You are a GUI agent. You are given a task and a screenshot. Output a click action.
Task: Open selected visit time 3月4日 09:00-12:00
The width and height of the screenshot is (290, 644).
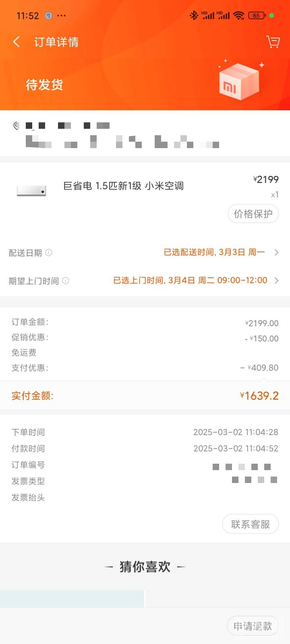(x=190, y=281)
